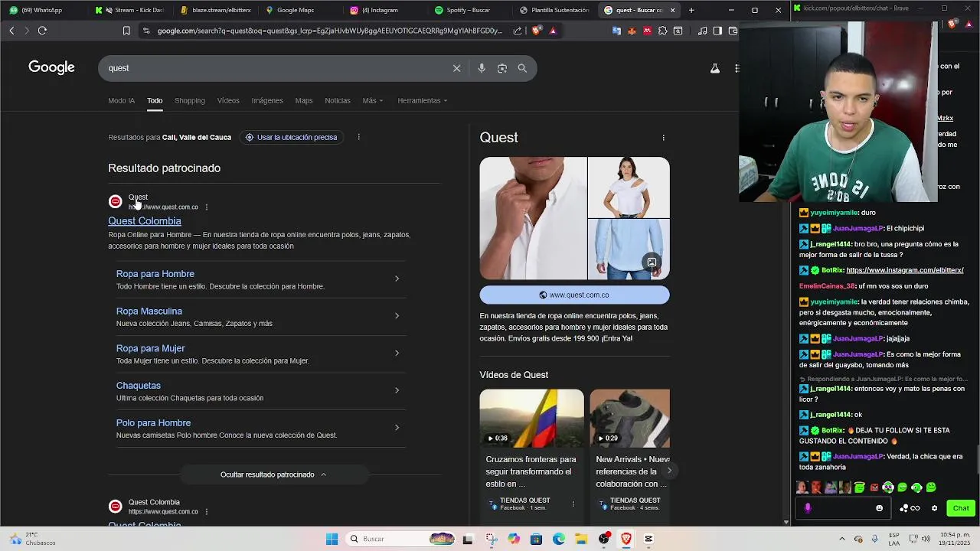Expand Ropa para Hombre sitelink arrow

[x=397, y=279]
